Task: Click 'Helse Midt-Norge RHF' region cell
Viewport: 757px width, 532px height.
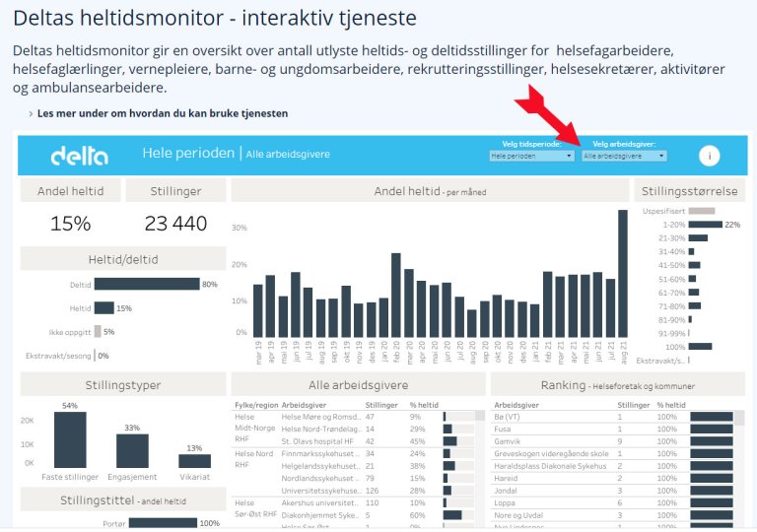Action: pyautogui.click(x=254, y=429)
